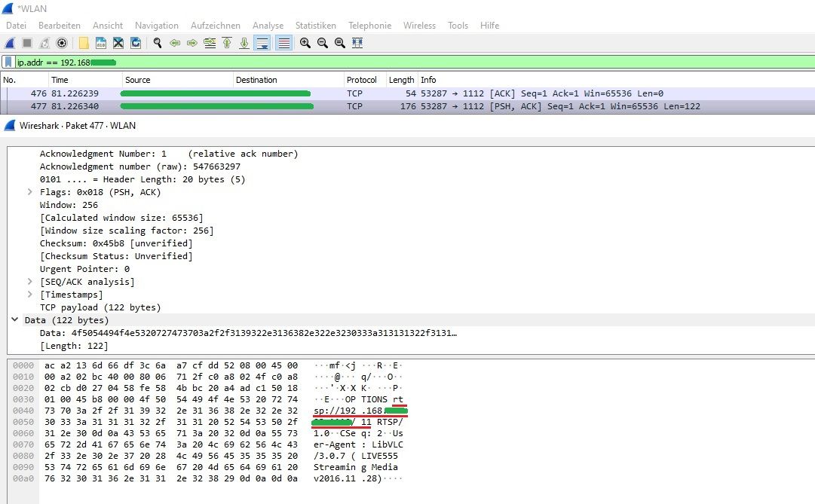This screenshot has width=815, height=504.
Task: Go to the first packet arrow icon
Action: coord(226,43)
